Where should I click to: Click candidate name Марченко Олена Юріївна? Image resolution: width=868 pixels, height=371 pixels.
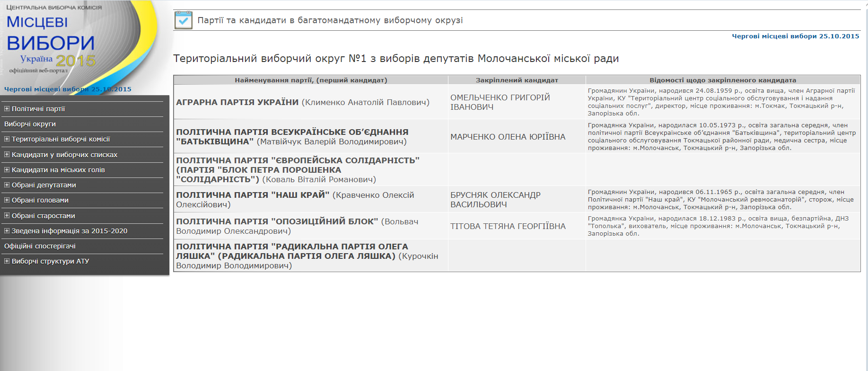click(x=508, y=137)
